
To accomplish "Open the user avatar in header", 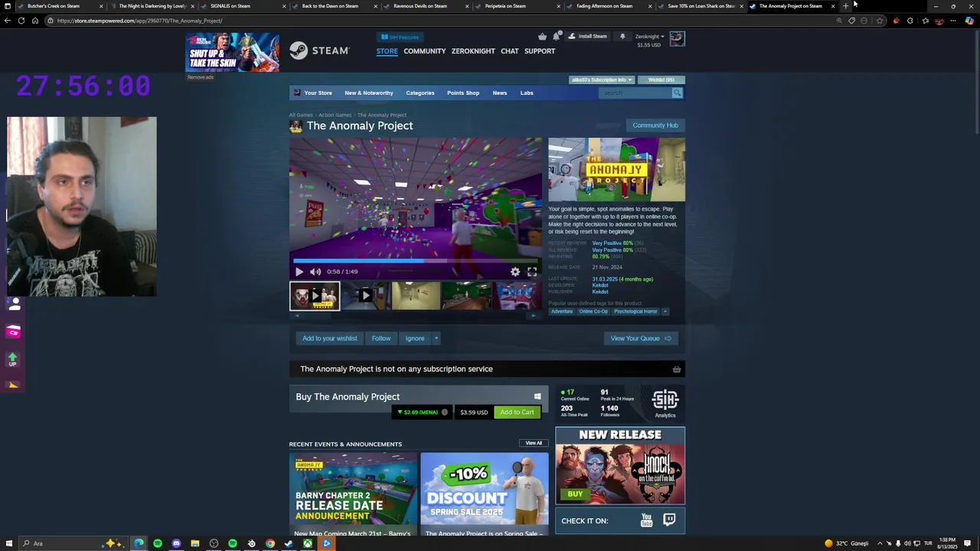I will click(677, 38).
